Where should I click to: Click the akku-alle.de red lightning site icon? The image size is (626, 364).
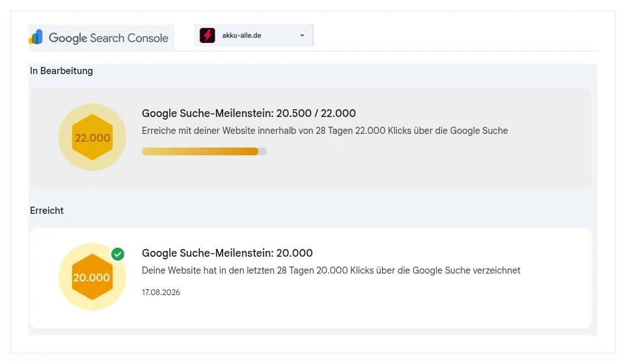(207, 36)
